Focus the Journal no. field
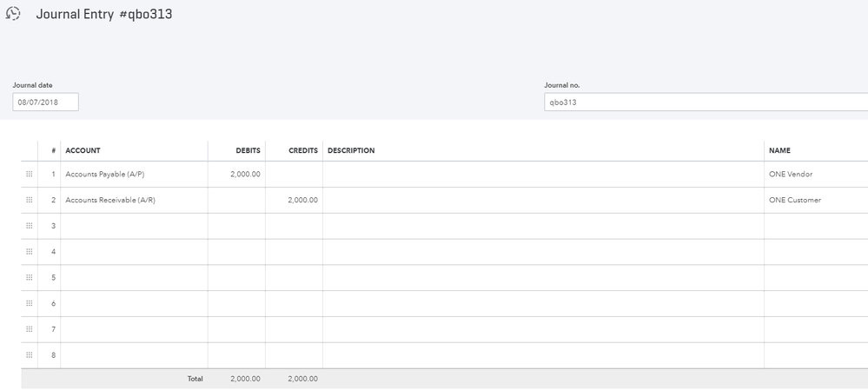The width and height of the screenshot is (868, 390). [x=704, y=102]
